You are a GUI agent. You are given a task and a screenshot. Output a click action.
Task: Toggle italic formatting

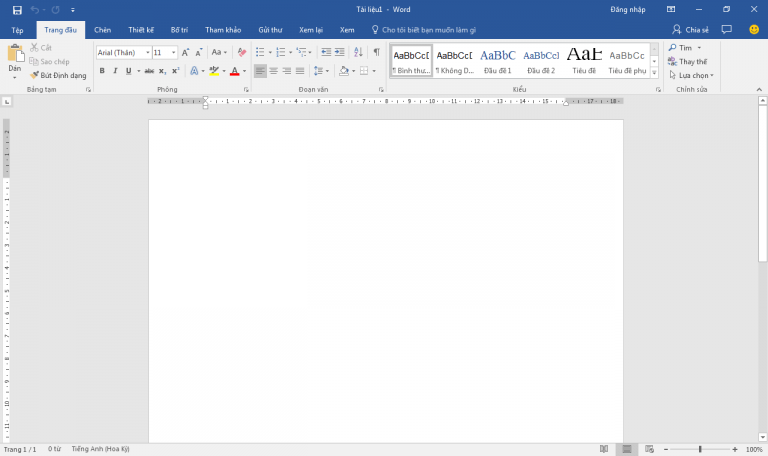pyautogui.click(x=115, y=71)
